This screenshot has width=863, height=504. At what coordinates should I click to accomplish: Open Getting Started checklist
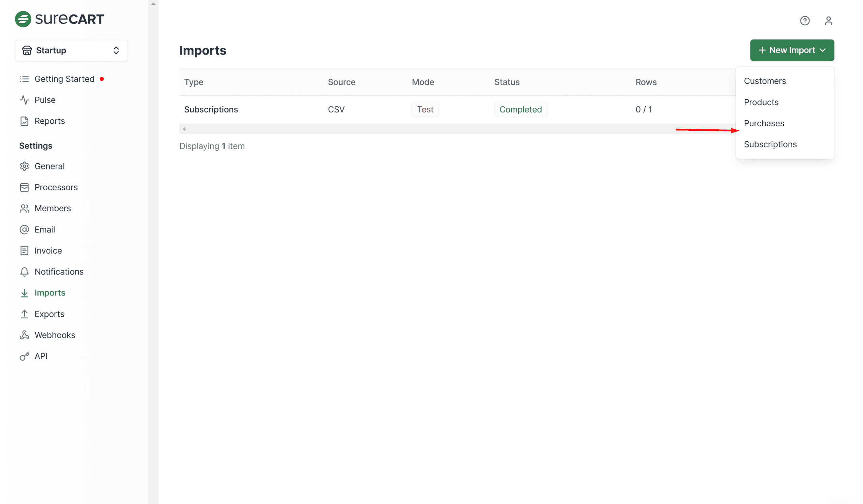pos(64,79)
